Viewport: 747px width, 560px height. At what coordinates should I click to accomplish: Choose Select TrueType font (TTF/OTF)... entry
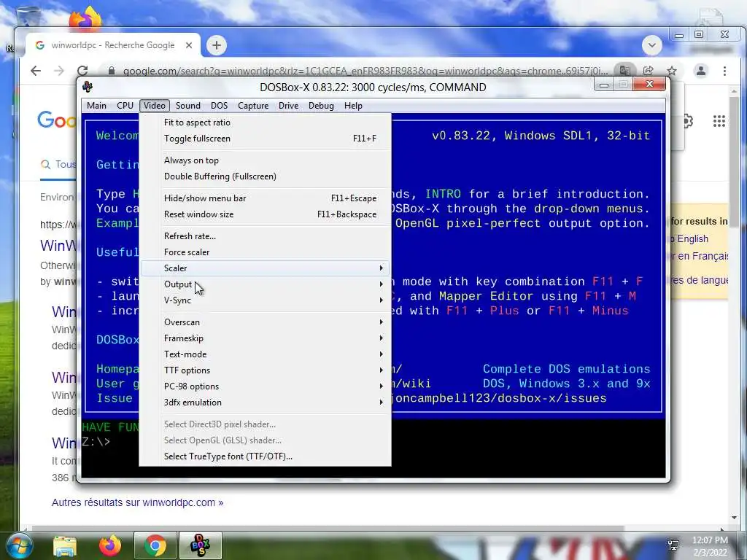pos(265,456)
